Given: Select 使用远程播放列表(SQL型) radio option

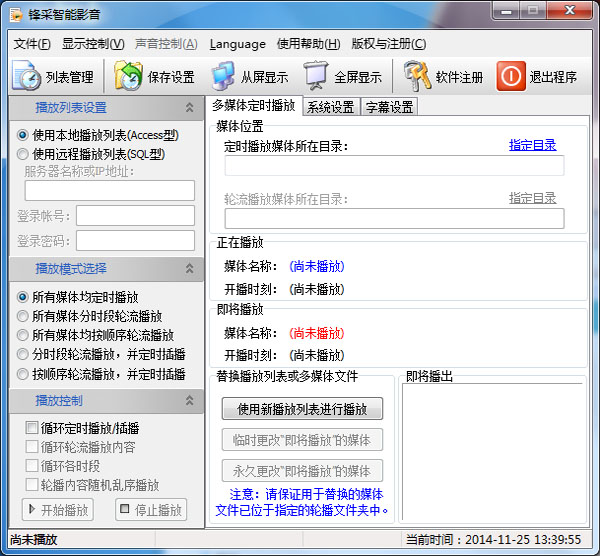Looking at the screenshot, I should tap(23, 154).
